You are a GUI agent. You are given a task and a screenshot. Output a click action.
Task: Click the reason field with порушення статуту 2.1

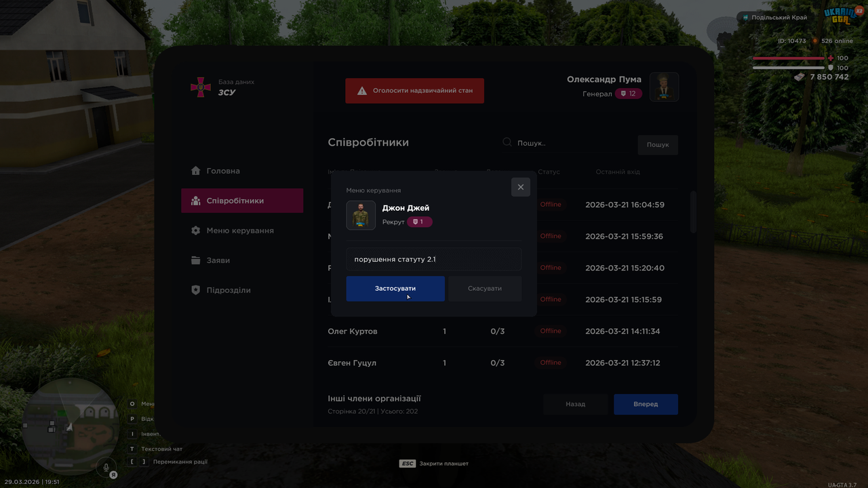(x=434, y=259)
